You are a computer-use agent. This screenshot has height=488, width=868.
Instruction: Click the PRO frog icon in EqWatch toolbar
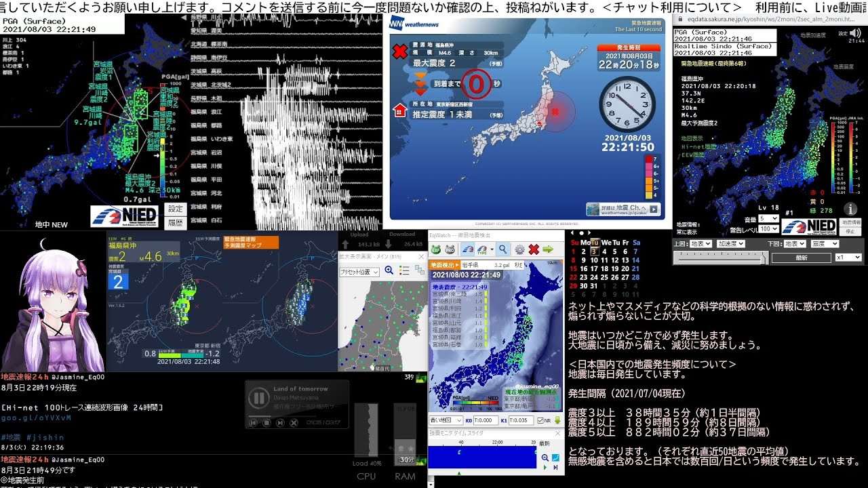coord(450,249)
